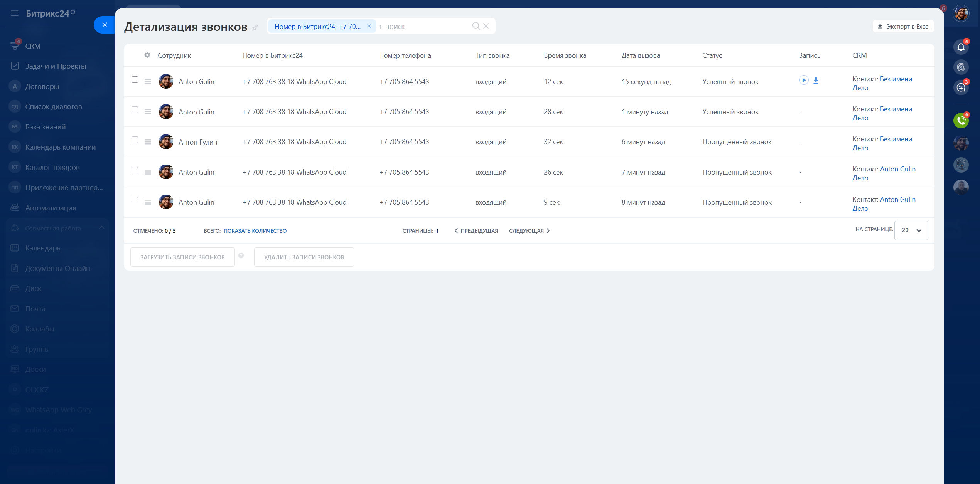
Task: Click the green telephony phone icon
Action: pos(961,121)
